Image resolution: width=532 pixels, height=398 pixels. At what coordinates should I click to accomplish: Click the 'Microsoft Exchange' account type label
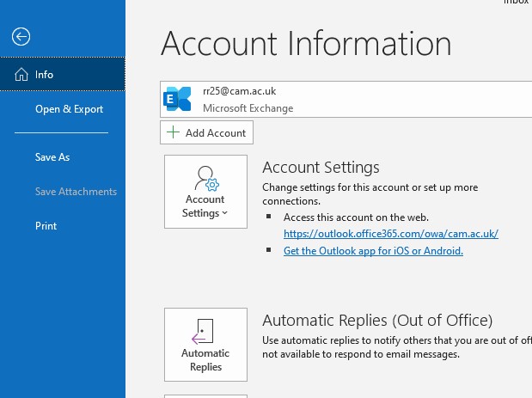pyautogui.click(x=248, y=108)
